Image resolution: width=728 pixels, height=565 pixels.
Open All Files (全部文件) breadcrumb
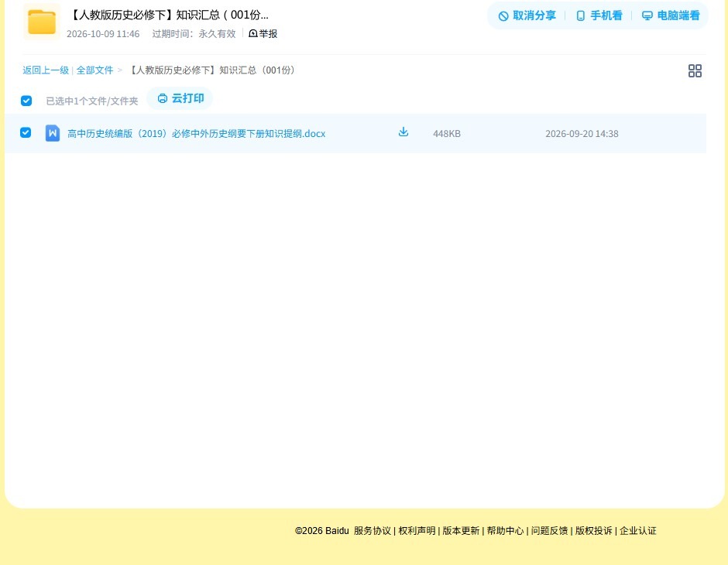click(94, 70)
